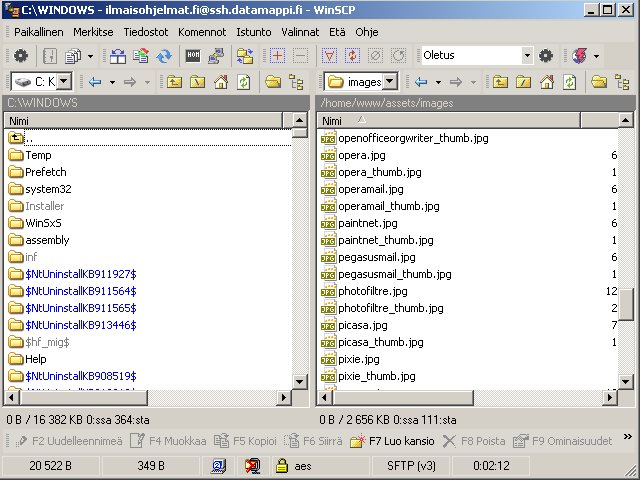Sort local panel by Nimi column
The image size is (640, 480).
[144, 121]
